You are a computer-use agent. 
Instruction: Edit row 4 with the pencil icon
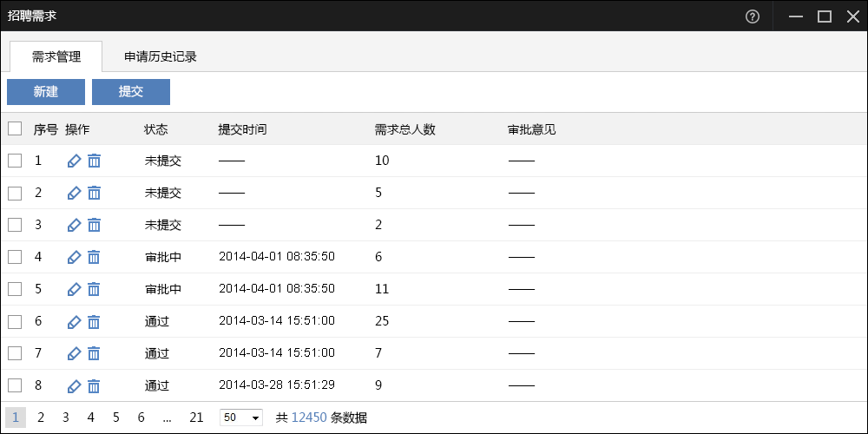74,257
